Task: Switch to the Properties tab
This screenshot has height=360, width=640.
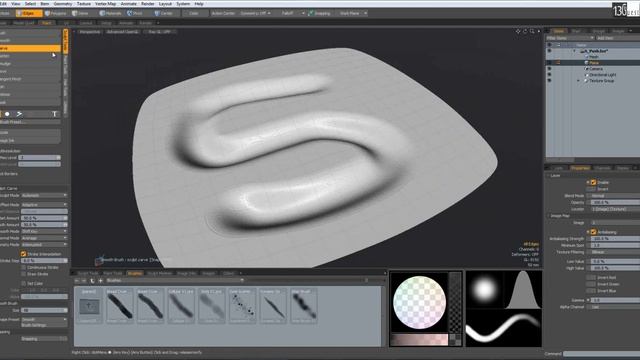Action: 580,168
